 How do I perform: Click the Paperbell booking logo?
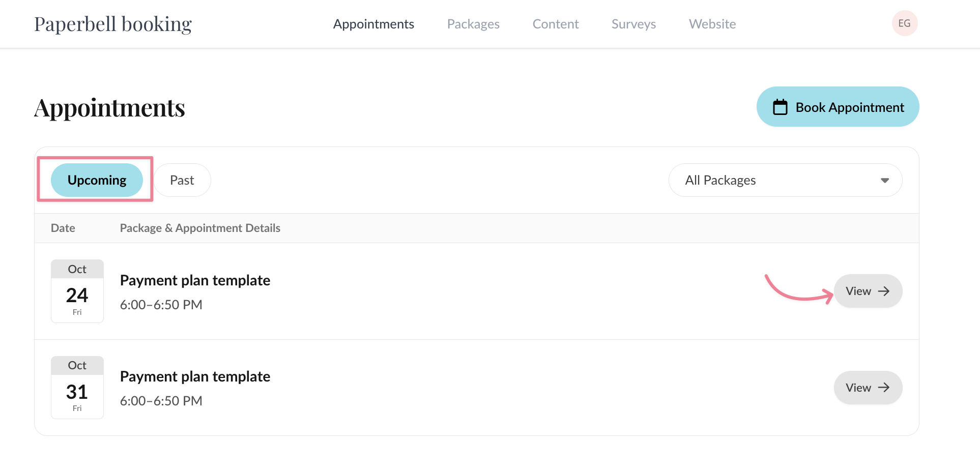click(x=113, y=24)
